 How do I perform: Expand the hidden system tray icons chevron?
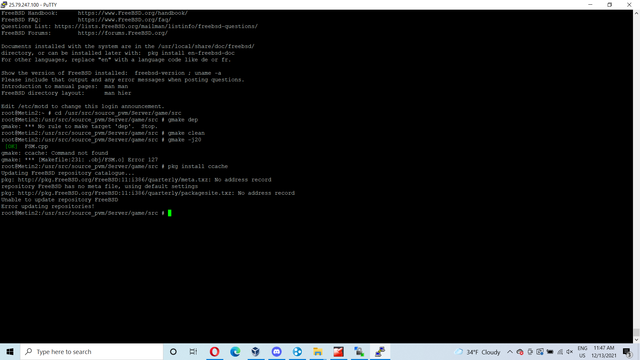pyautogui.click(x=510, y=352)
